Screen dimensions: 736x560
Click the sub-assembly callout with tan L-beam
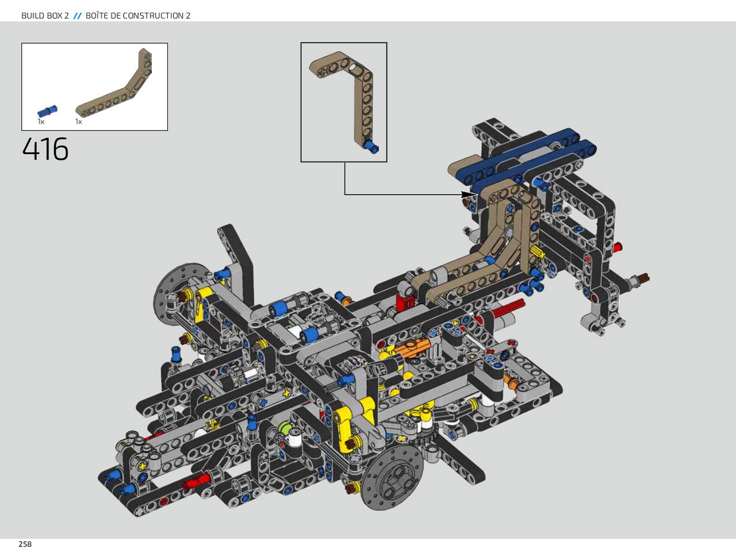344,102
